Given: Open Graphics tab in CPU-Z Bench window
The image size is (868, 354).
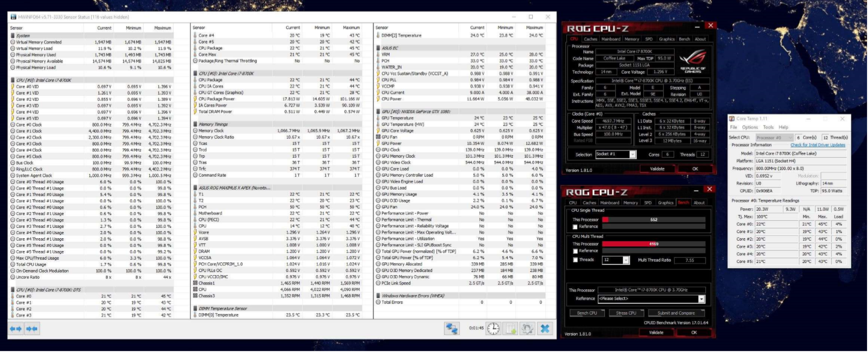Looking at the screenshot, I should (x=665, y=203).
